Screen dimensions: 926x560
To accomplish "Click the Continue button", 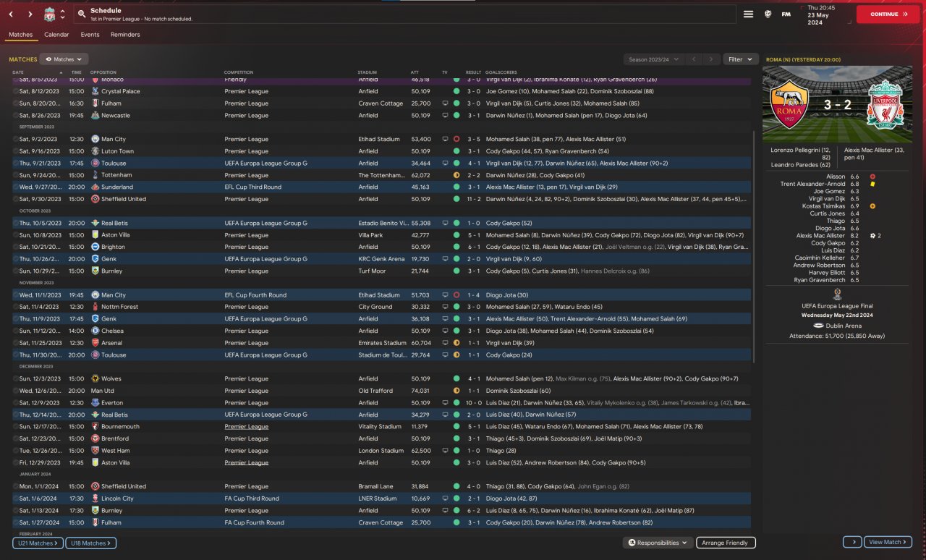I will click(888, 14).
